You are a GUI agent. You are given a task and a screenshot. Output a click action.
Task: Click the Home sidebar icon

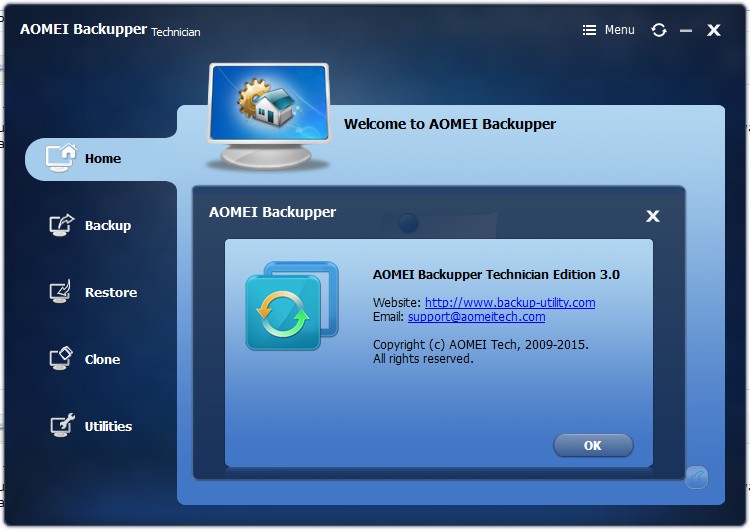(62, 158)
